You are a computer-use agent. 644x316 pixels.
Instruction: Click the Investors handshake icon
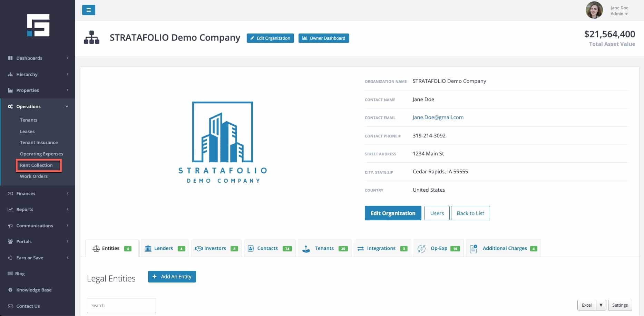coord(198,249)
